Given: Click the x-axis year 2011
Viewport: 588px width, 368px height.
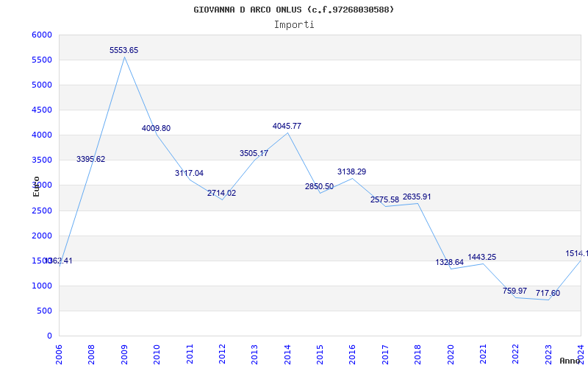Looking at the screenshot, I should pos(190,354).
